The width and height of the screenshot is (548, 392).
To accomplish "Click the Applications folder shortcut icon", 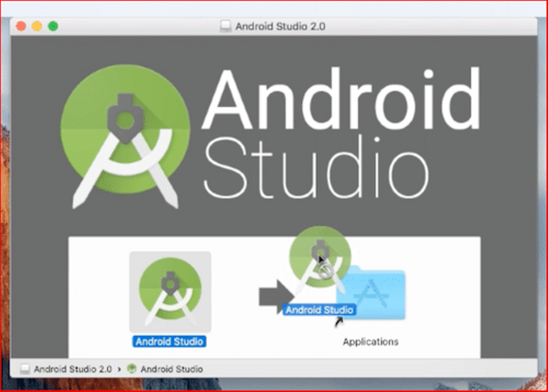I will (x=371, y=294).
